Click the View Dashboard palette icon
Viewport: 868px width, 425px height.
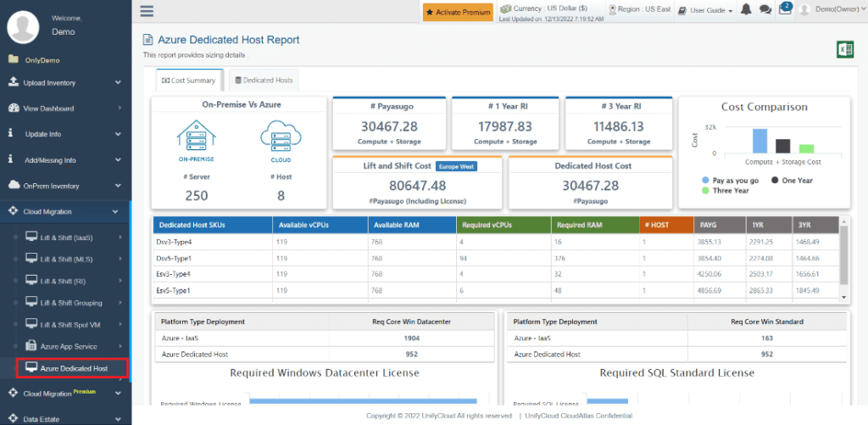tap(14, 108)
